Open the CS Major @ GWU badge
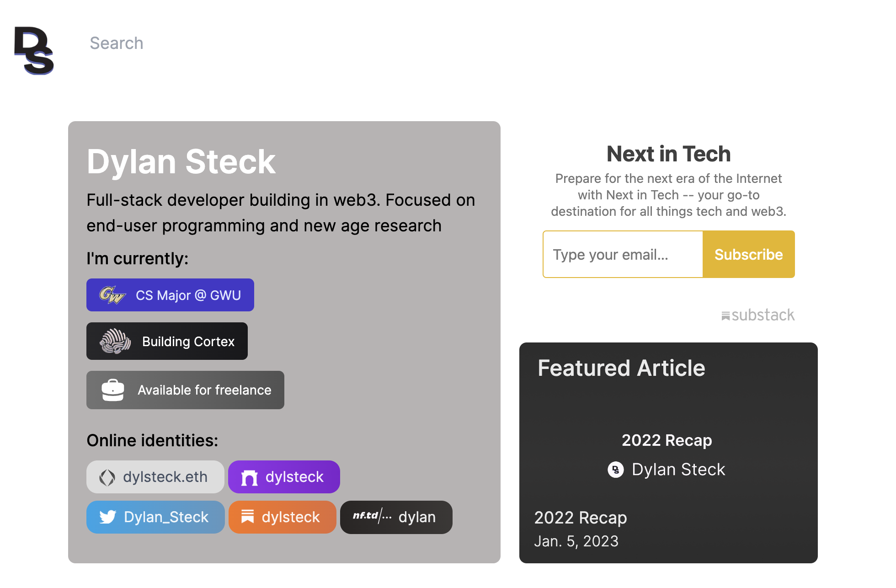The image size is (896, 588). pyautogui.click(x=170, y=295)
